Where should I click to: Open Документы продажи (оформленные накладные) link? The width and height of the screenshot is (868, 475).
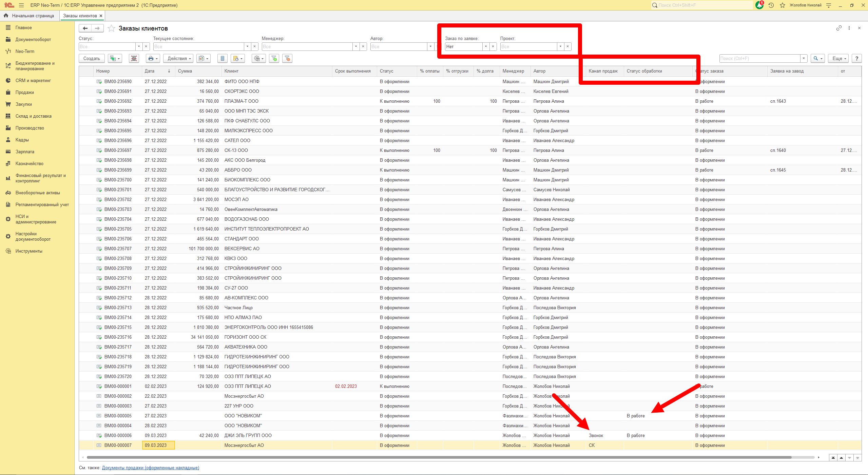[150, 468]
